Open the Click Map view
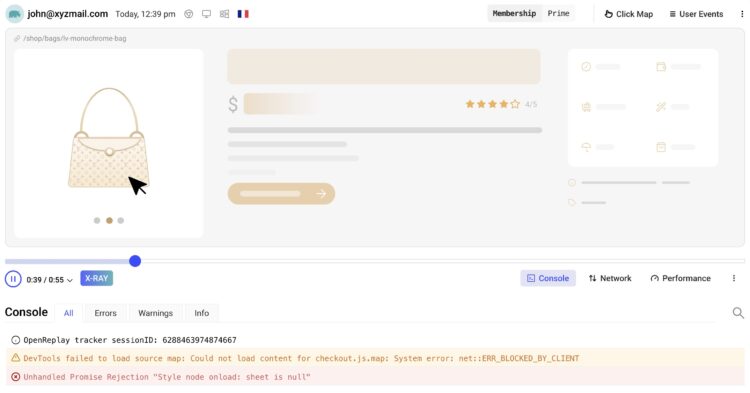750x393 pixels. tap(629, 14)
